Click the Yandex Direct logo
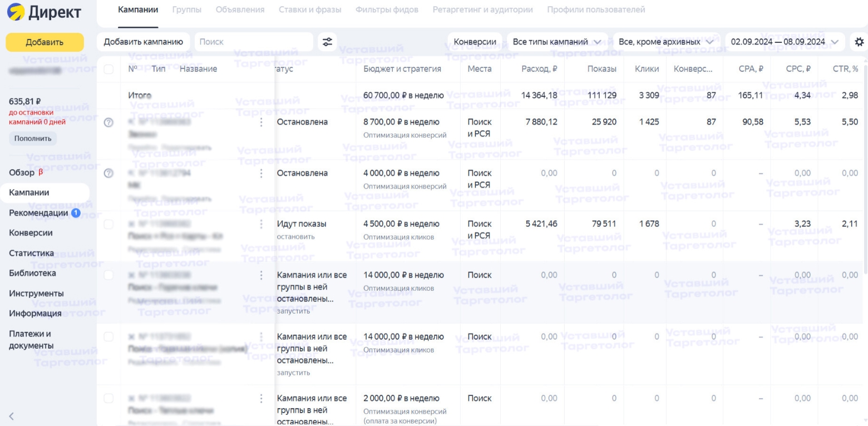The width and height of the screenshot is (868, 426). point(44,12)
